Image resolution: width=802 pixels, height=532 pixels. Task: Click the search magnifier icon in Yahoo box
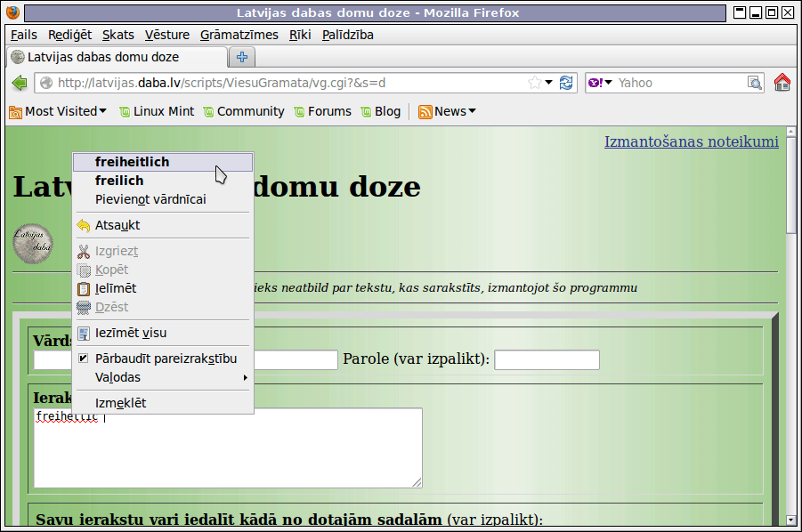(755, 83)
